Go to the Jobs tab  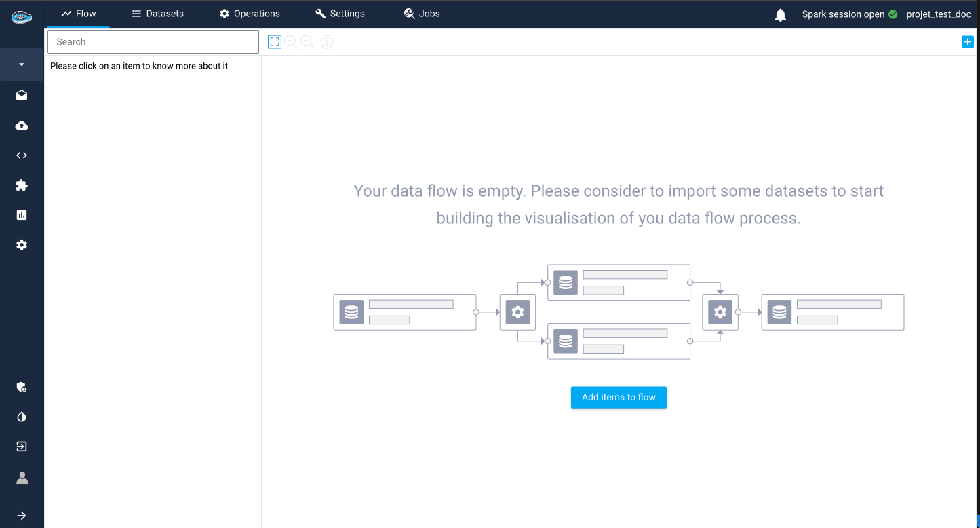pos(421,14)
